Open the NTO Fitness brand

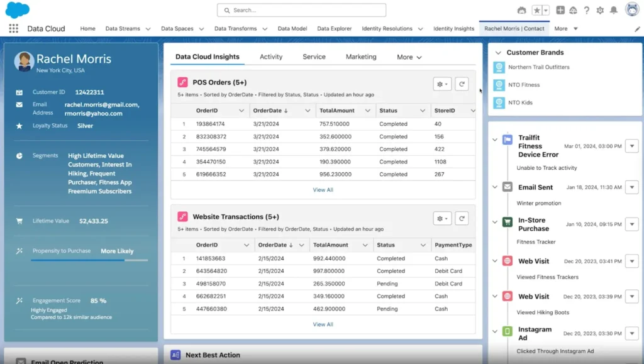(x=524, y=84)
